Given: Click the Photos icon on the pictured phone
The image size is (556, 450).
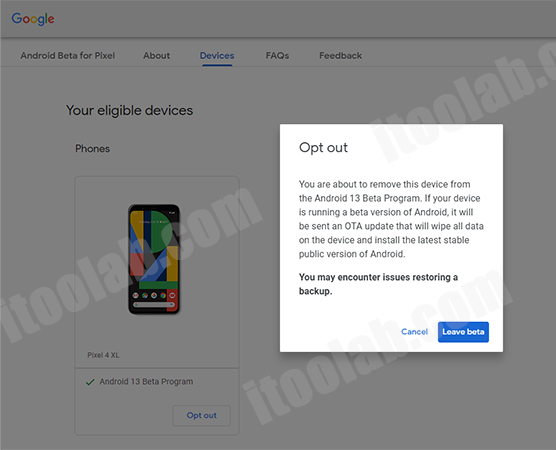Looking at the screenshot, I should coord(154,295).
